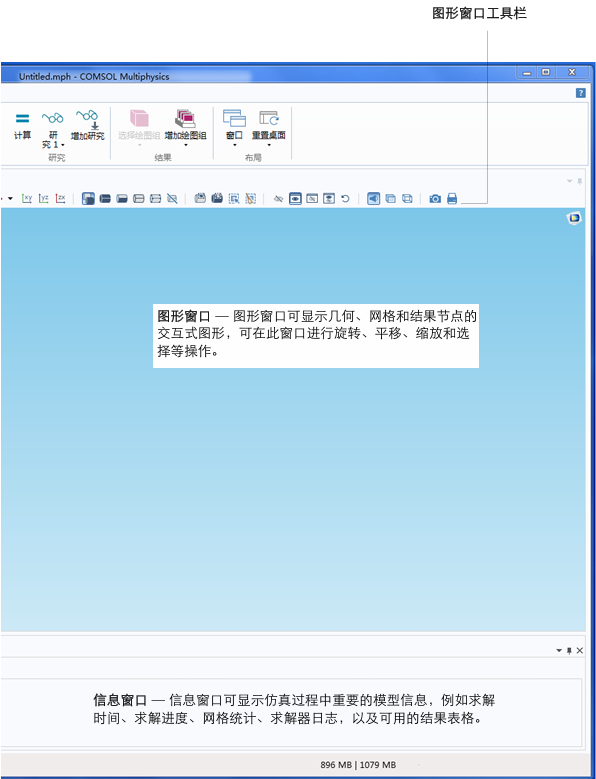
Task: Activate the Select Box tool
Action: pyautogui.click(x=234, y=199)
